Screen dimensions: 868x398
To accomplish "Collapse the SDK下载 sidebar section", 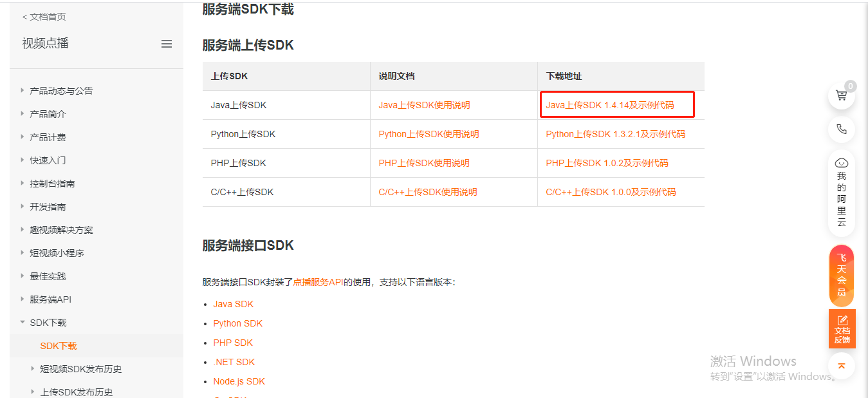I will tap(48, 323).
